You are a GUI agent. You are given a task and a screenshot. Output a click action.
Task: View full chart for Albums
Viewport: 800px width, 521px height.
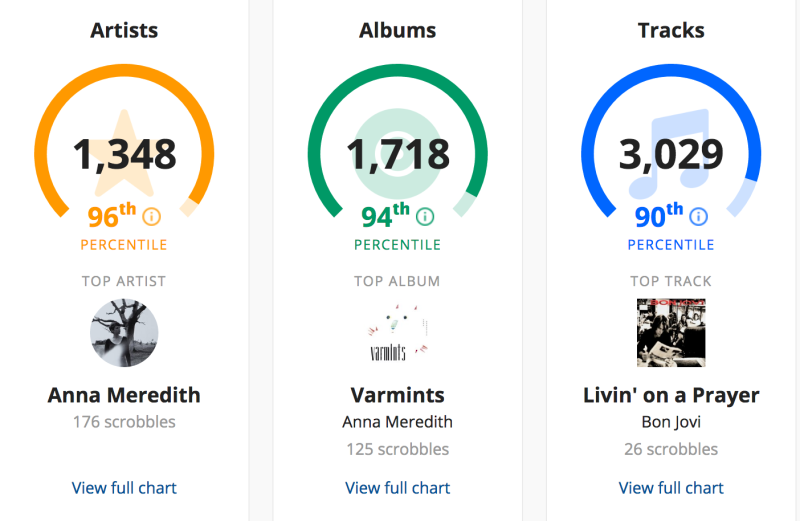(397, 488)
